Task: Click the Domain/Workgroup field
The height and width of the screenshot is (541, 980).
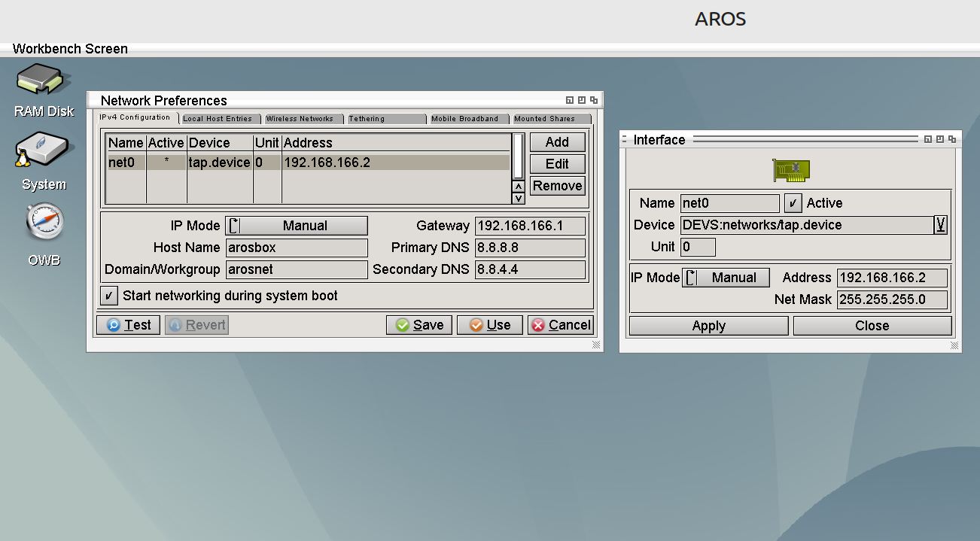Action: pyautogui.click(x=297, y=269)
